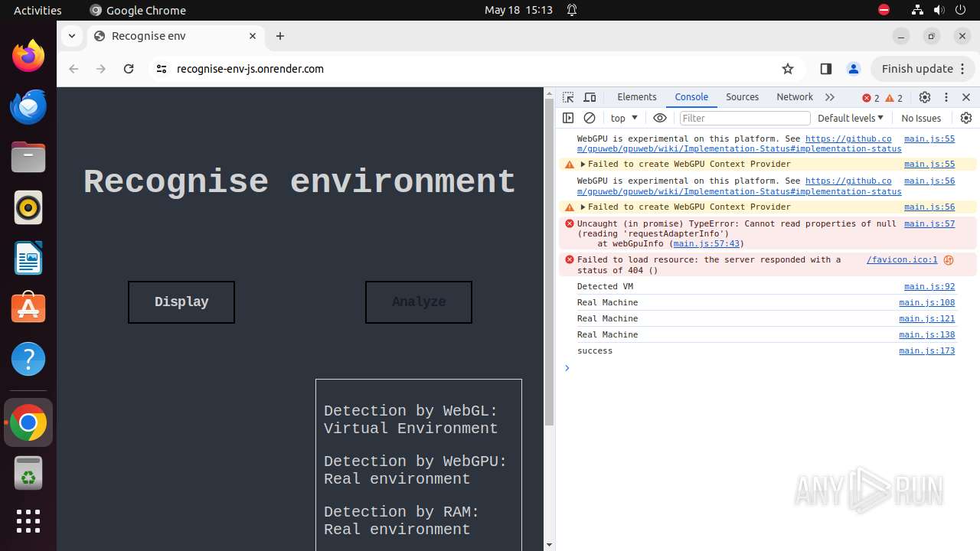The image size is (980, 551).
Task: Go back with the browser back arrow
Action: [x=73, y=69]
